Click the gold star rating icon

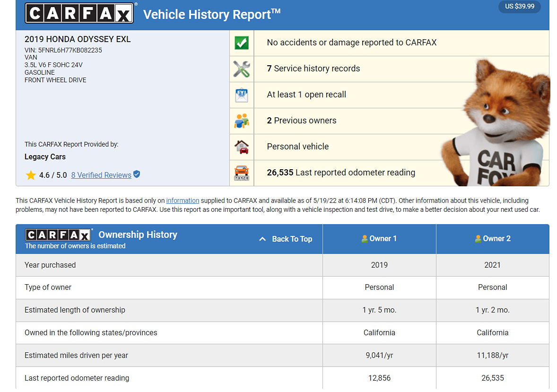(31, 175)
